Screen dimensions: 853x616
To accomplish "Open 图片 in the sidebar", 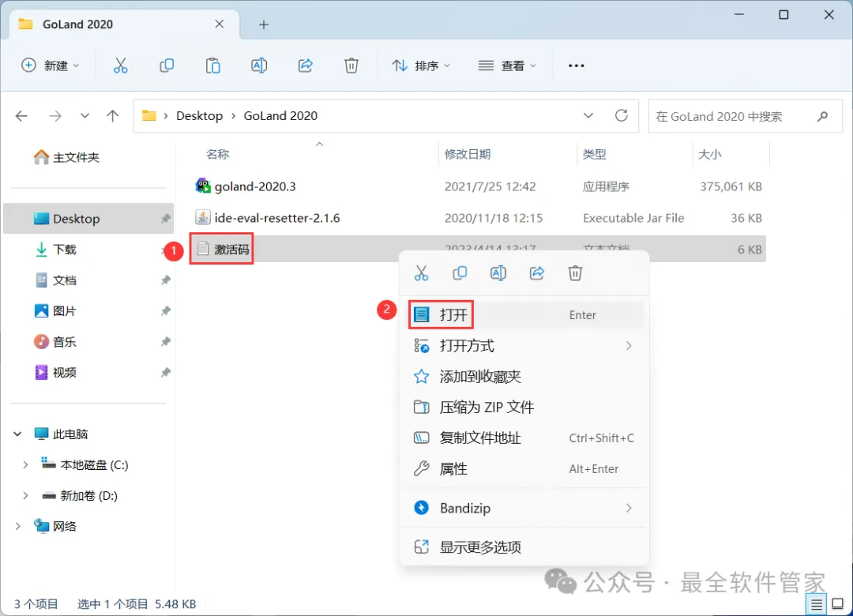I will pyautogui.click(x=55, y=310).
